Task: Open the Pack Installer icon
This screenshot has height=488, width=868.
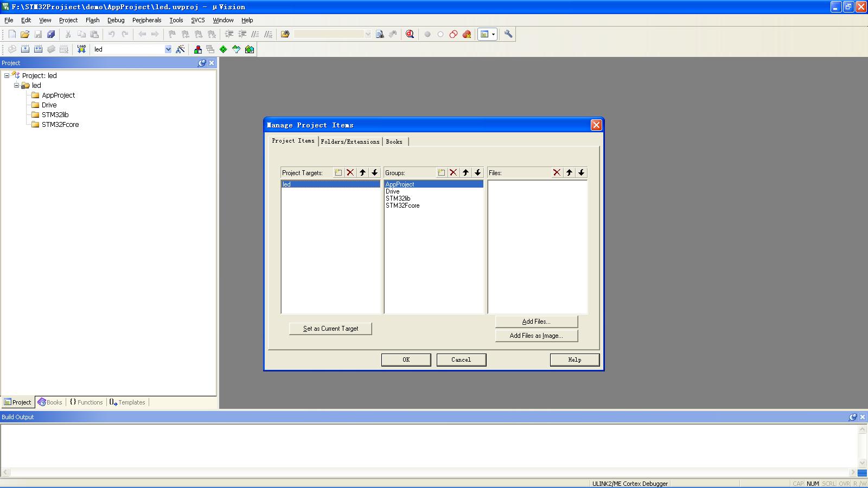Action: [250, 49]
